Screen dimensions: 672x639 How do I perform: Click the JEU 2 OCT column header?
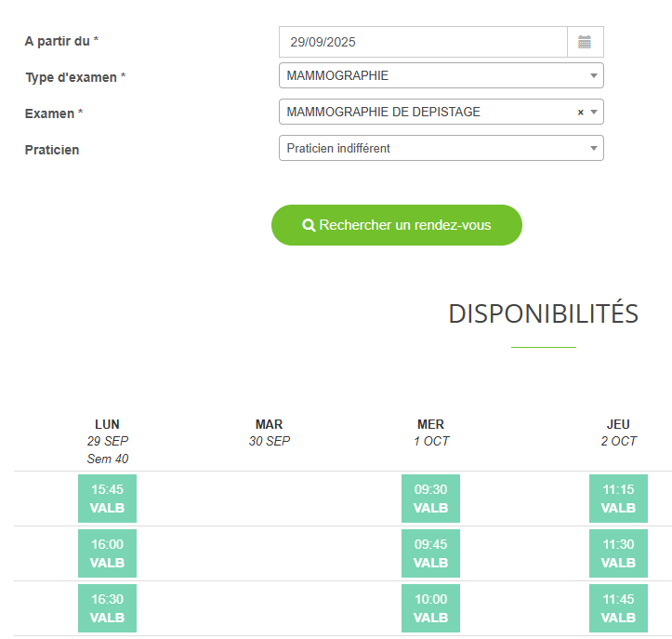pyautogui.click(x=618, y=433)
